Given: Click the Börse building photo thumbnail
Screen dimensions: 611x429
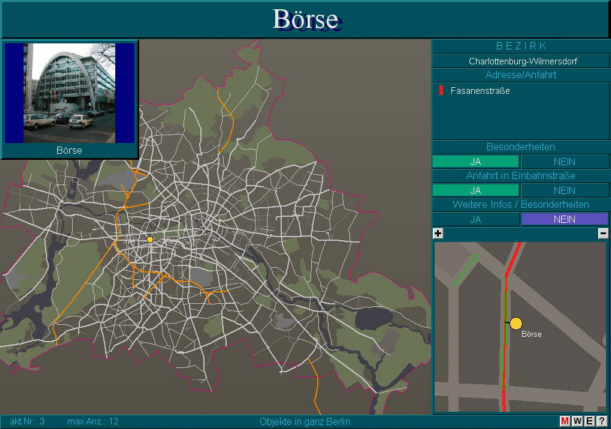Looking at the screenshot, I should [x=70, y=92].
